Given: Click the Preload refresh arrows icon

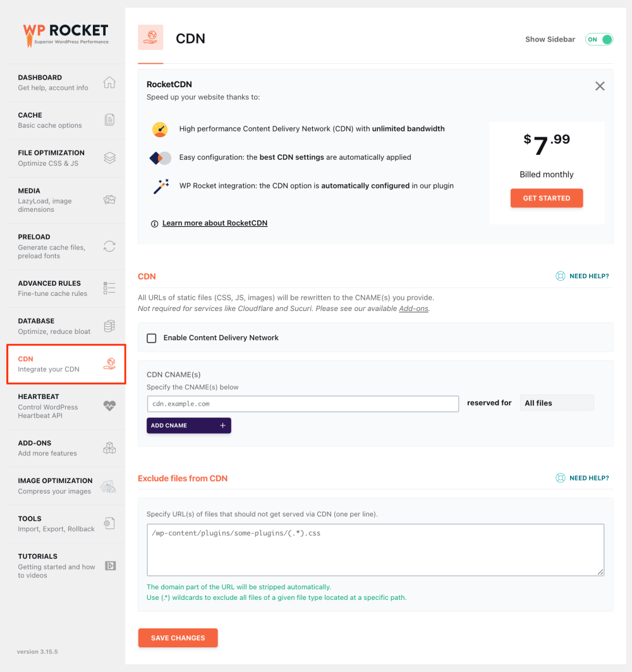Looking at the screenshot, I should click(x=109, y=247).
